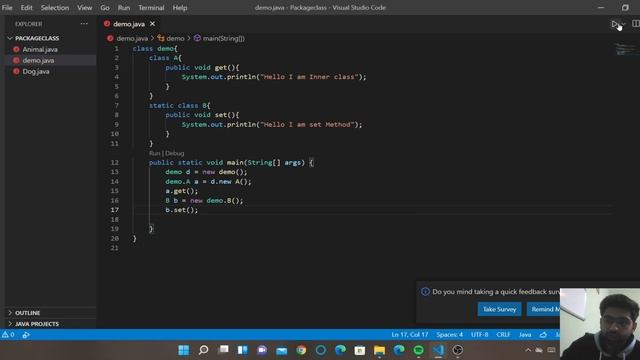Select the Java language mode indicator
The image size is (640, 360).
[525, 335]
